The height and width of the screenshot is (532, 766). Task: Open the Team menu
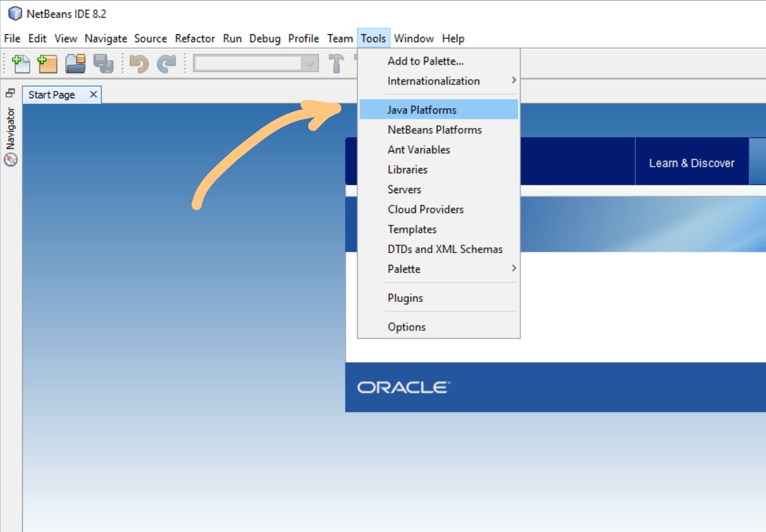pos(340,38)
